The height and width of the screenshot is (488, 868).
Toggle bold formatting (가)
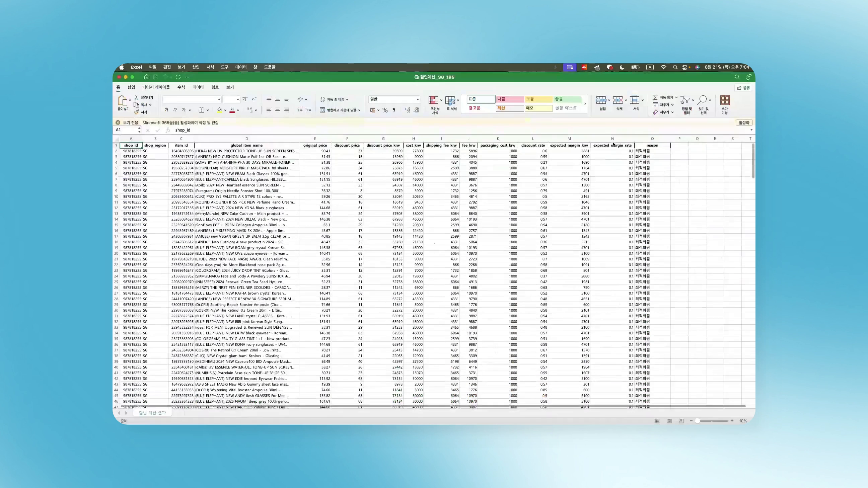coord(167,110)
